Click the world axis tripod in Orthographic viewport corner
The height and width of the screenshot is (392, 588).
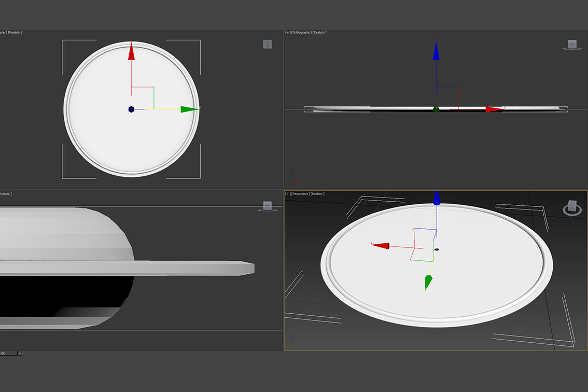point(294,177)
